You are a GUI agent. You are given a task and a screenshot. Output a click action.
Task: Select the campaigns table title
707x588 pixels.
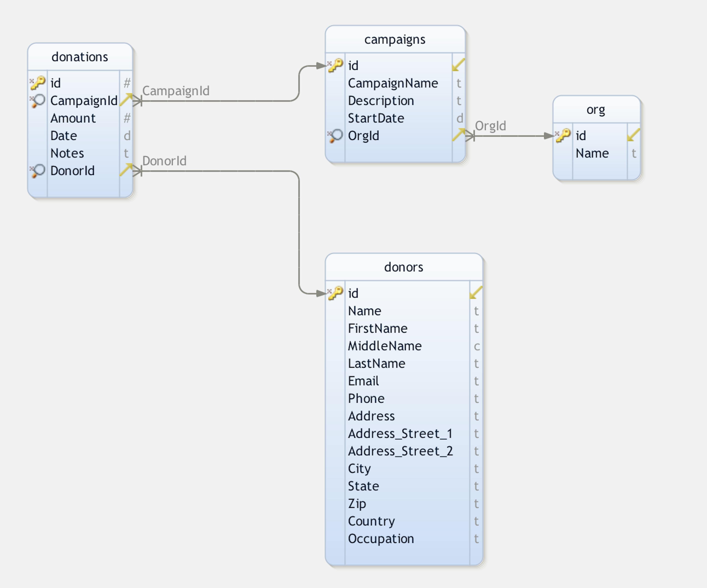395,39
